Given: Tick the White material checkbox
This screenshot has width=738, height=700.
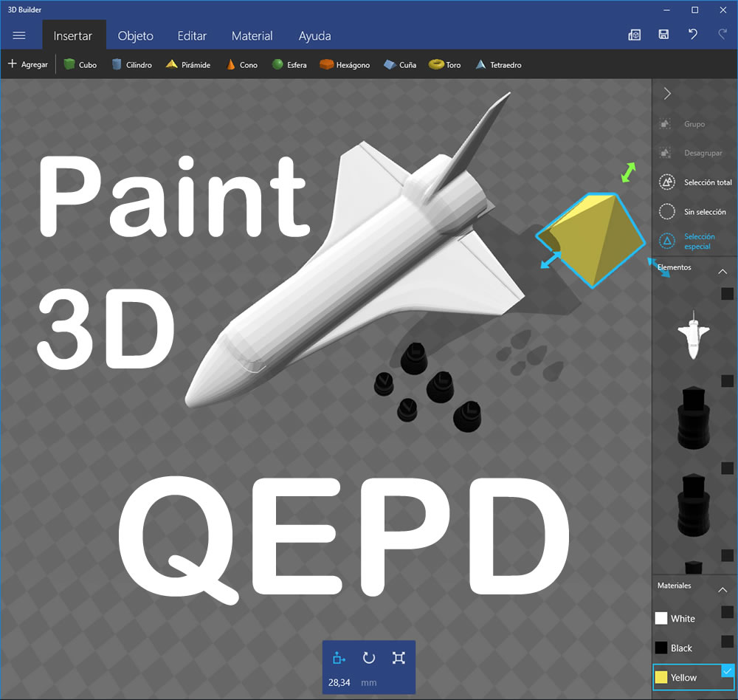Looking at the screenshot, I should (727, 612).
